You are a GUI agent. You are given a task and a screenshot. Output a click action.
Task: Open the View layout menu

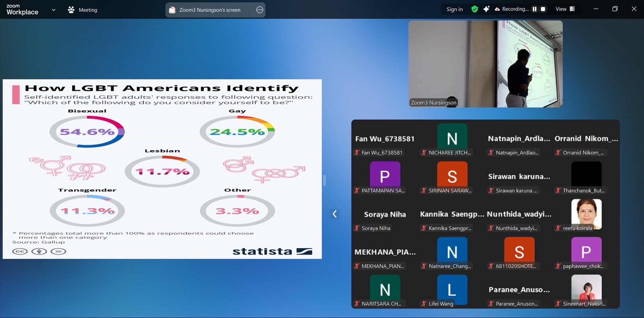(565, 9)
